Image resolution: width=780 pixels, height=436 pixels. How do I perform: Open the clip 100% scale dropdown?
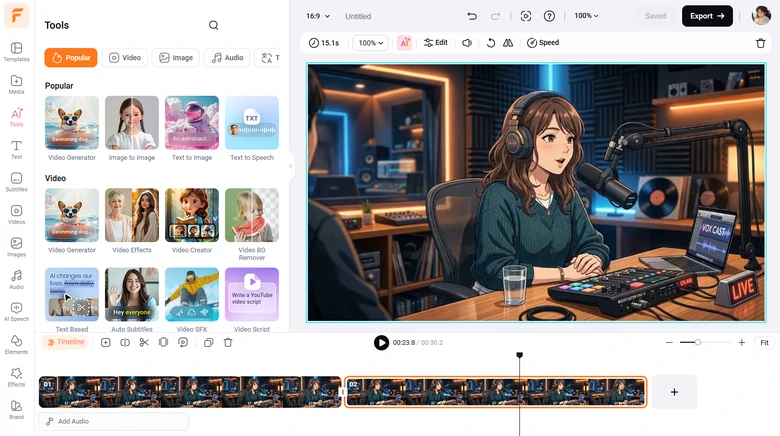(x=371, y=43)
